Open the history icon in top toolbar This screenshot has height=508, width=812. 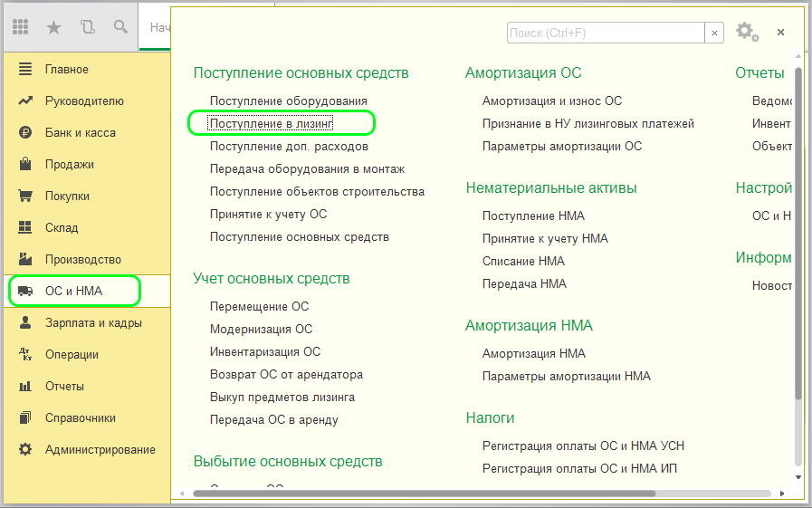(x=88, y=27)
